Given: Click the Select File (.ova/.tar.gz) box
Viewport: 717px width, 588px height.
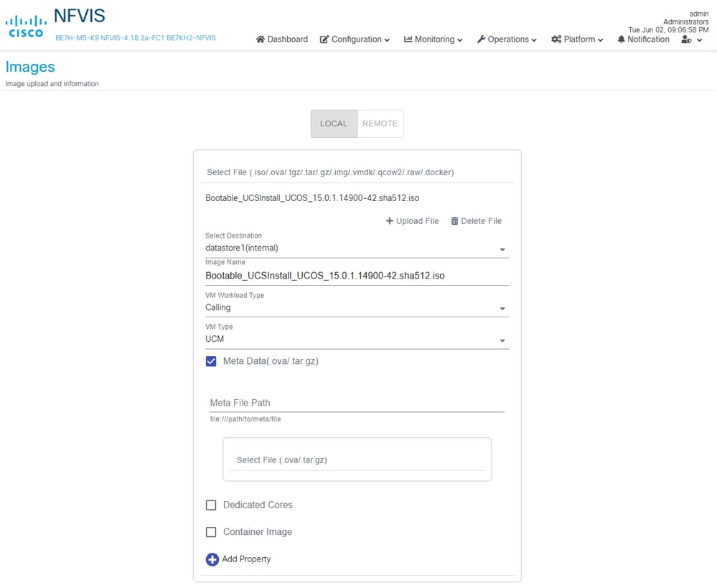Looking at the screenshot, I should (x=357, y=459).
